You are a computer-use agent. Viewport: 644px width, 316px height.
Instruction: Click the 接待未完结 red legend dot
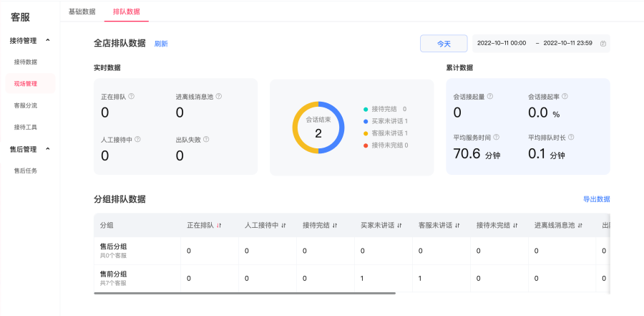(366, 145)
